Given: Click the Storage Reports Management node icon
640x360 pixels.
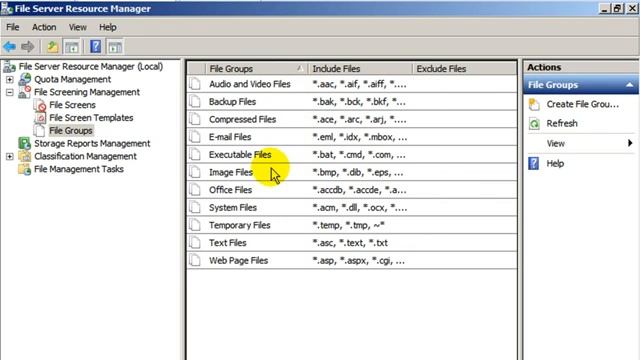Looking at the screenshot, I should click(24, 143).
